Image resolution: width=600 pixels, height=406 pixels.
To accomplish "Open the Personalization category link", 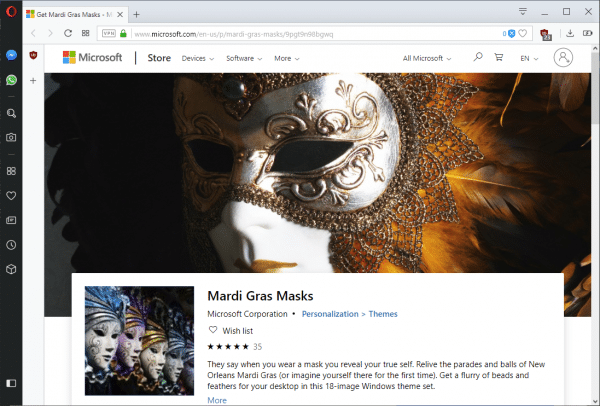I will 330,314.
